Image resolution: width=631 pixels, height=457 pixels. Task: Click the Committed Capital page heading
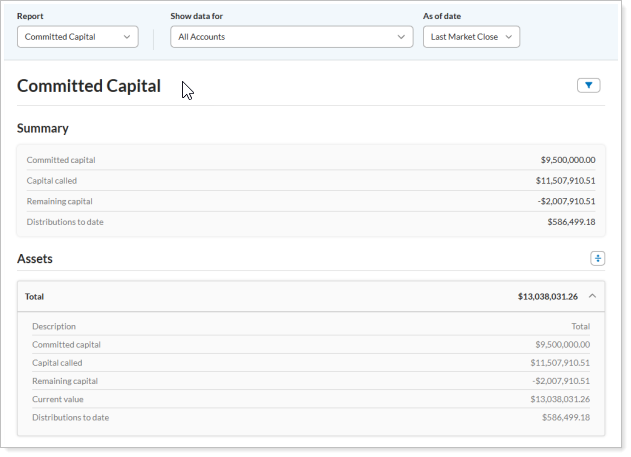pyautogui.click(x=89, y=86)
